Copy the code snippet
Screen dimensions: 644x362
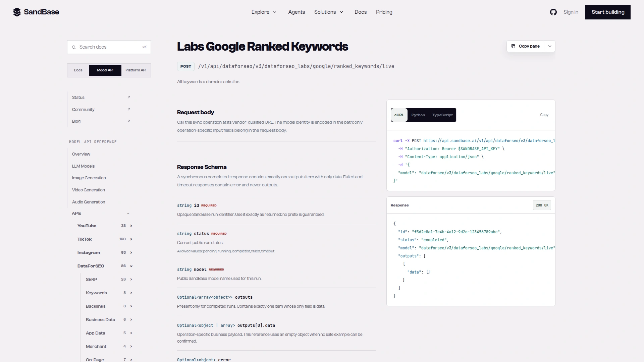pos(544,115)
